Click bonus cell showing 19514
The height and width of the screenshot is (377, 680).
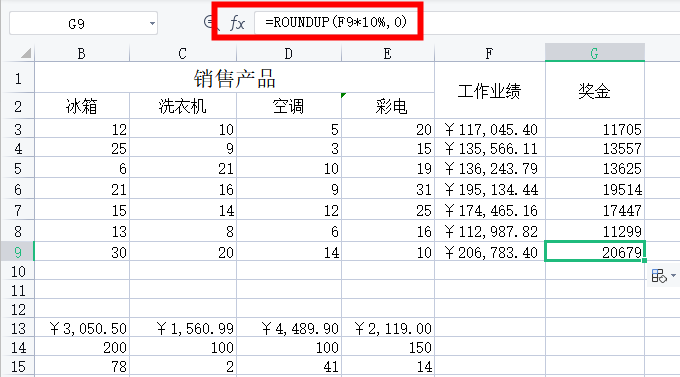tap(595, 189)
